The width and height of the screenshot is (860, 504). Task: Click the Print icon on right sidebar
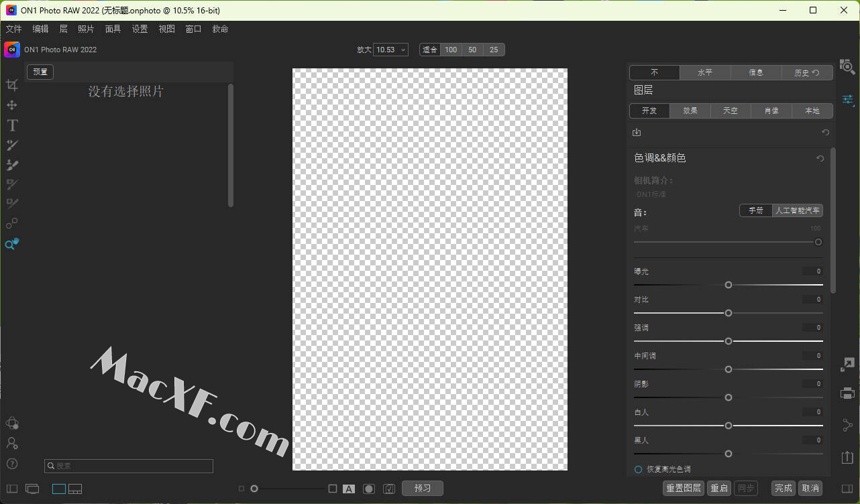tap(847, 393)
